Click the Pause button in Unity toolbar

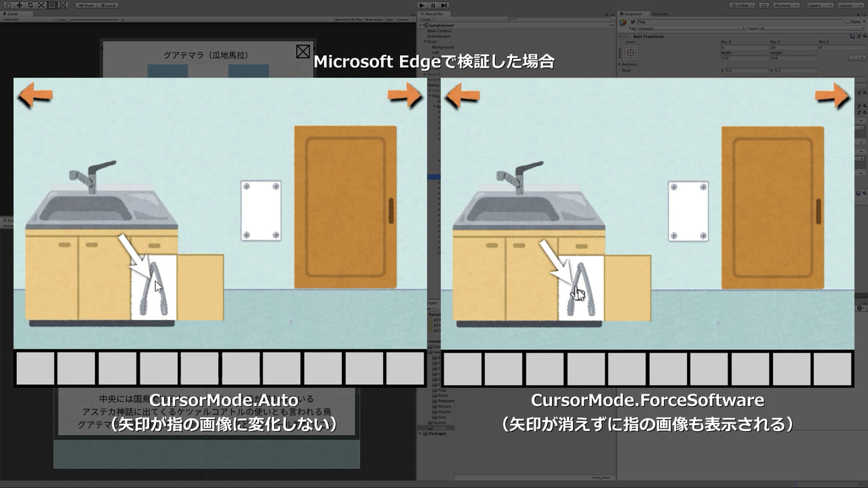coord(433,5)
